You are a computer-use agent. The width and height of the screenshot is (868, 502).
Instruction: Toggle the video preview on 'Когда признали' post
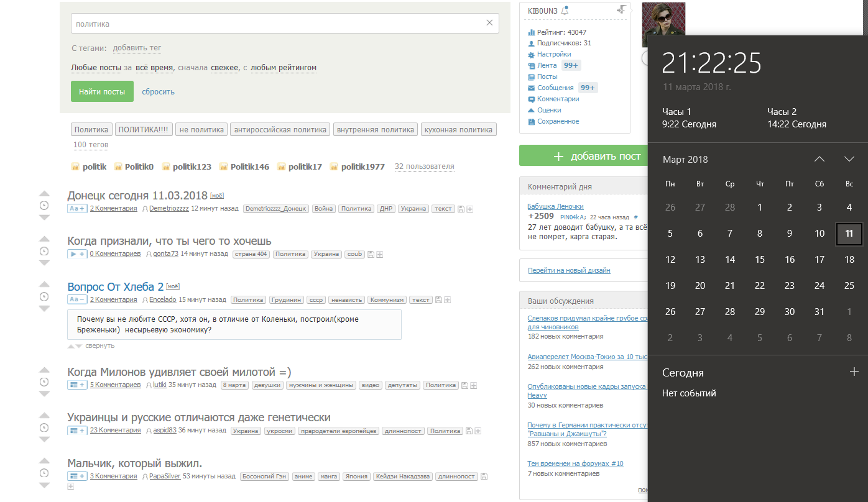pos(76,254)
